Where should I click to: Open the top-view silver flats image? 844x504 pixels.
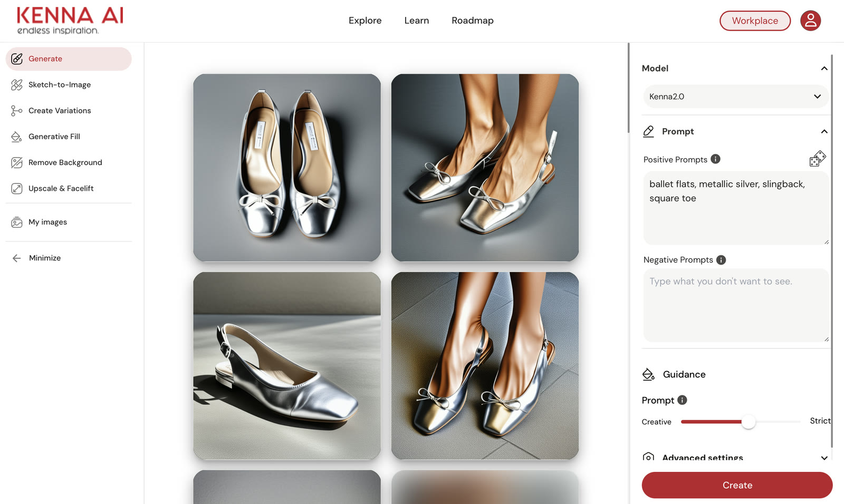click(x=287, y=168)
